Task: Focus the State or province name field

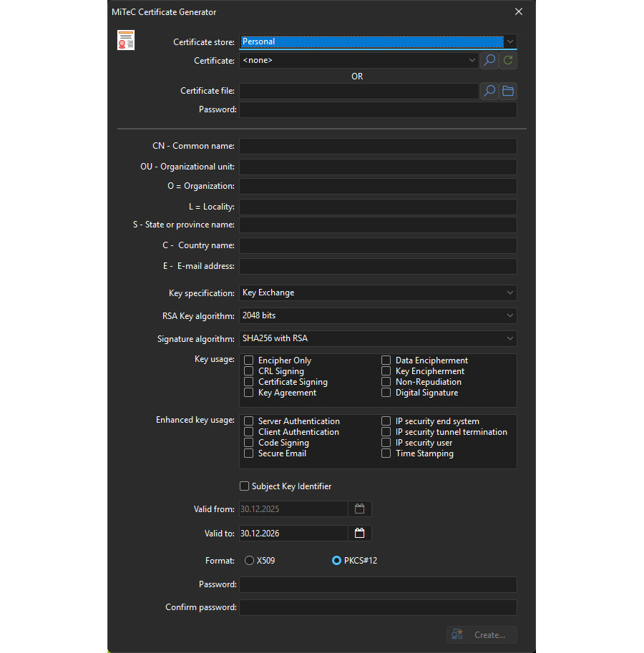Action: pos(379,225)
